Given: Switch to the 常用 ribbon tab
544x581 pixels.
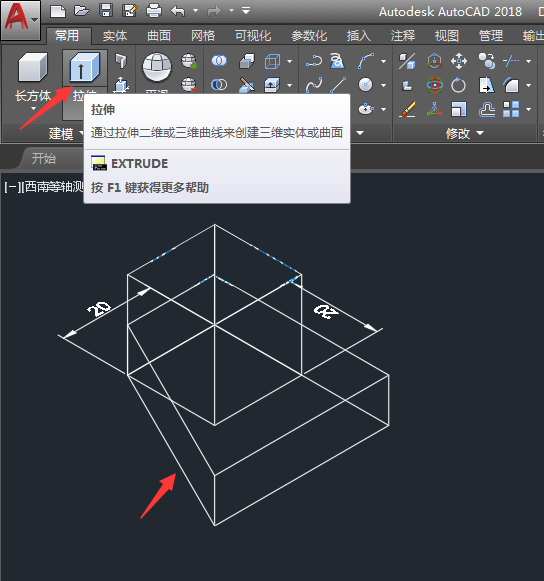Looking at the screenshot, I should (x=67, y=36).
